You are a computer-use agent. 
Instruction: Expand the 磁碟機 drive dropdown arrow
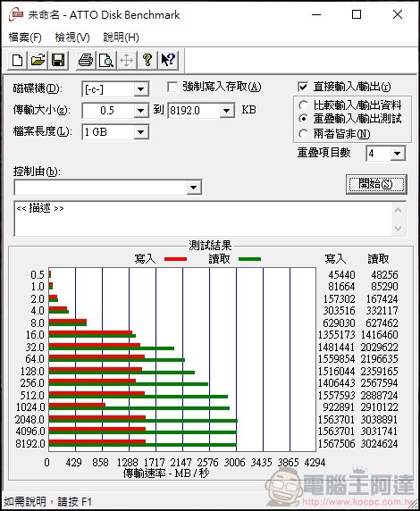pyautogui.click(x=141, y=89)
